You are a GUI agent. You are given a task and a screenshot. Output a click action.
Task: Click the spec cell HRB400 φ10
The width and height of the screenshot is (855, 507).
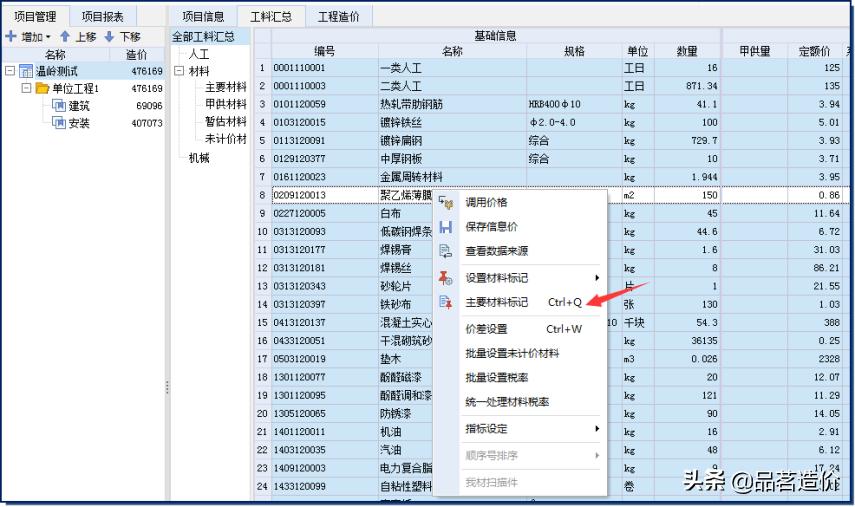pos(574,104)
